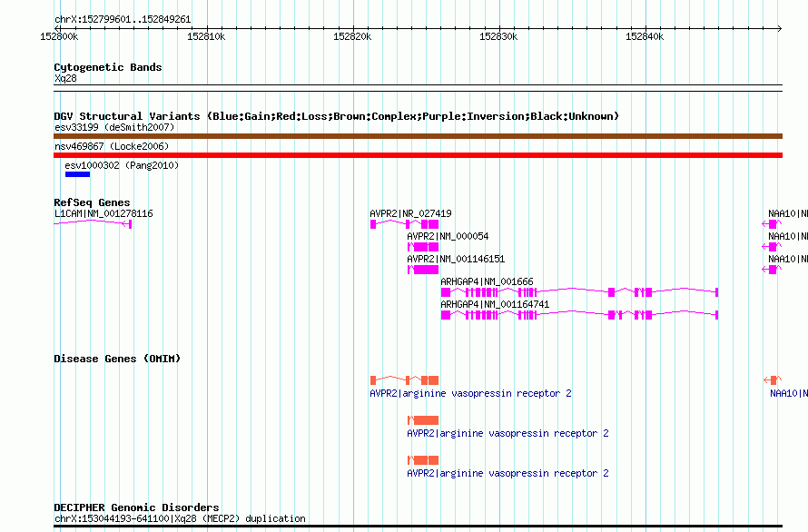This screenshot has width=808, height=532.
Task: Open the blue NAA10 OMIM label
Action: [789, 393]
